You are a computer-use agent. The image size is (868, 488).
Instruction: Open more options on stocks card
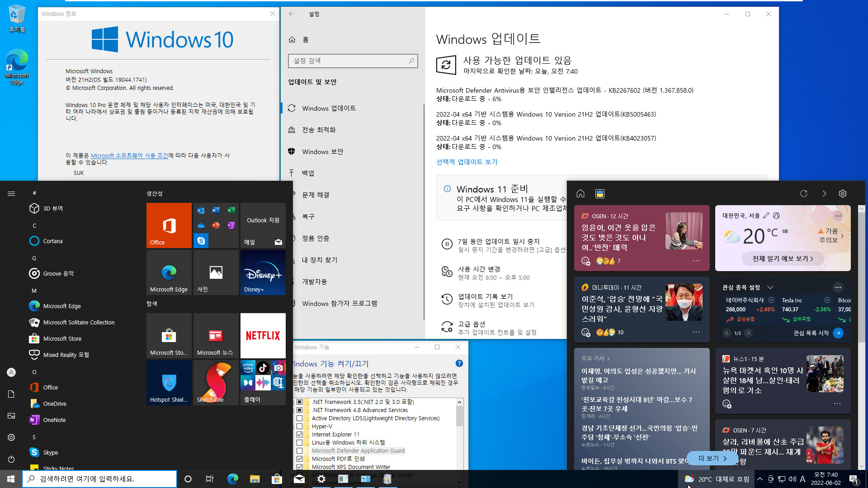(838, 287)
